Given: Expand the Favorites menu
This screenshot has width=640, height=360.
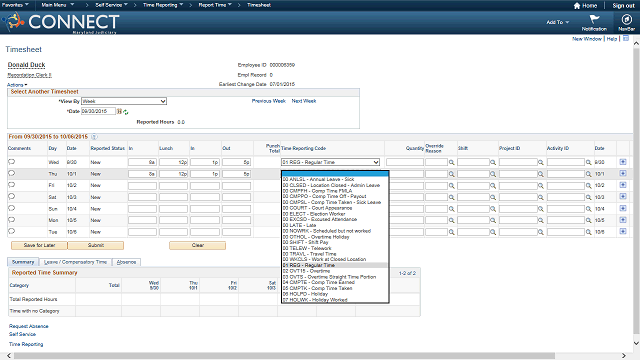Looking at the screenshot, I should click(15, 5).
